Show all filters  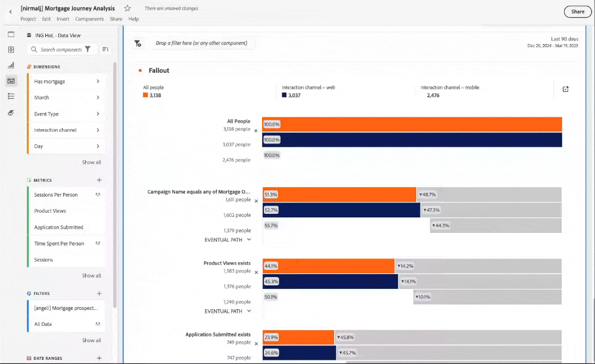pos(92,340)
